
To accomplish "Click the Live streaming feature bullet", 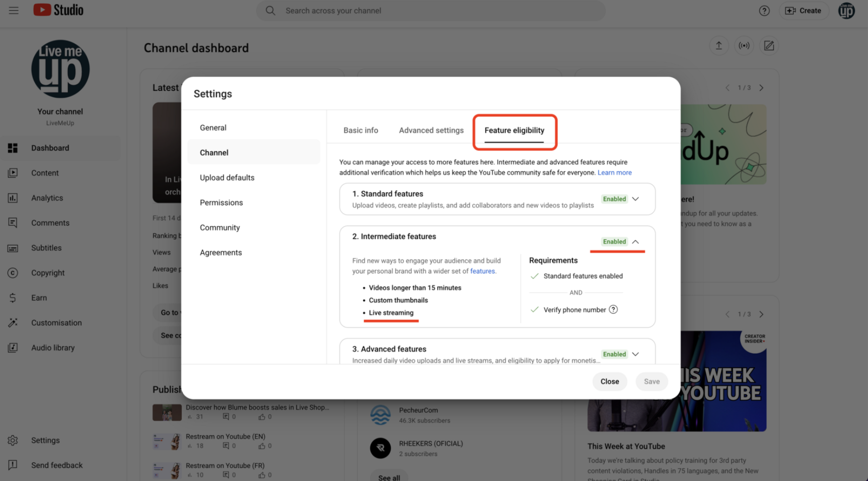I will coord(391,313).
